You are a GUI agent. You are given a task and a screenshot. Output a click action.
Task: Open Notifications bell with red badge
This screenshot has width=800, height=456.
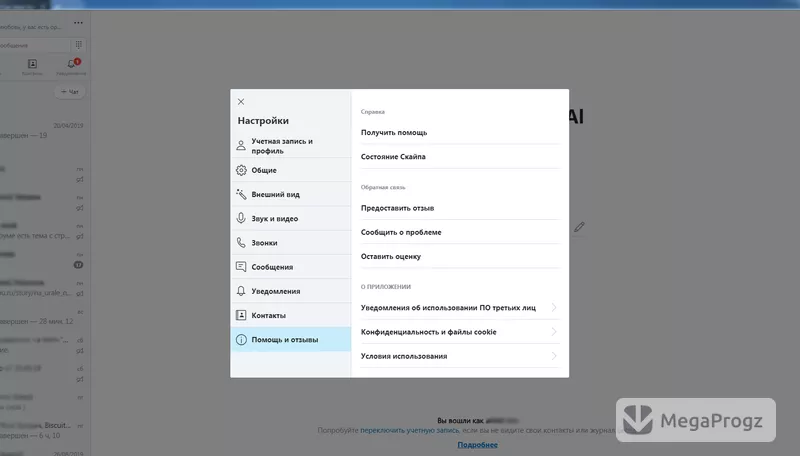[71, 66]
